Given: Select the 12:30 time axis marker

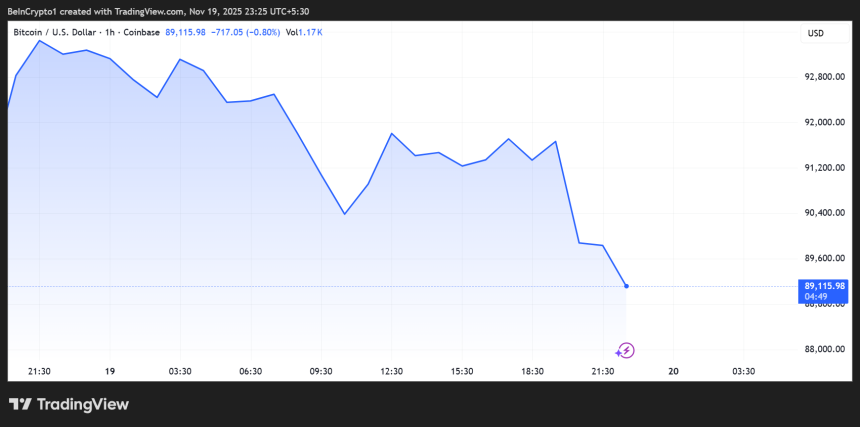Looking at the screenshot, I should (x=391, y=371).
